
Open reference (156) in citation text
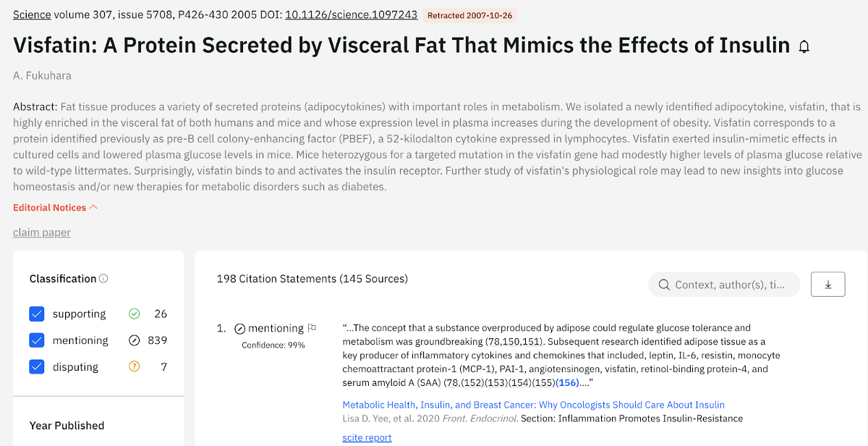[568, 382]
